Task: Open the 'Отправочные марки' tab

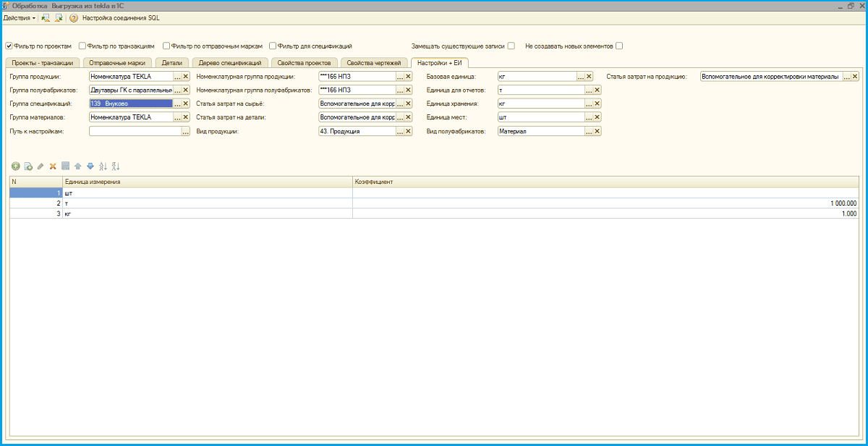Action: point(117,63)
